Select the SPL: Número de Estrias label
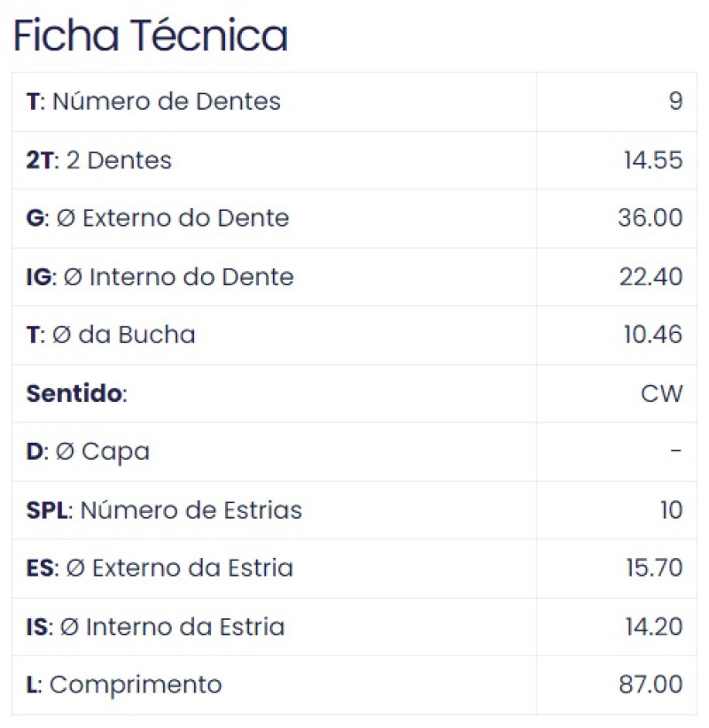The width and height of the screenshot is (709, 728). click(x=164, y=510)
